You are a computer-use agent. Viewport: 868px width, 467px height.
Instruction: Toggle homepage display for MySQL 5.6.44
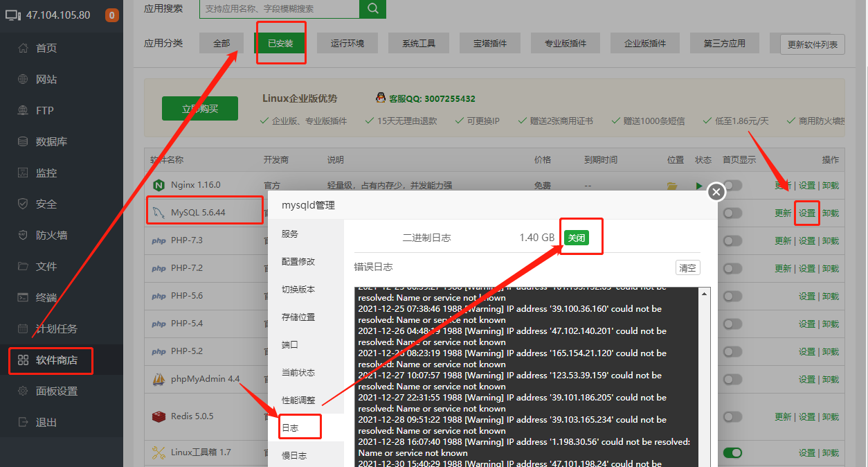732,213
